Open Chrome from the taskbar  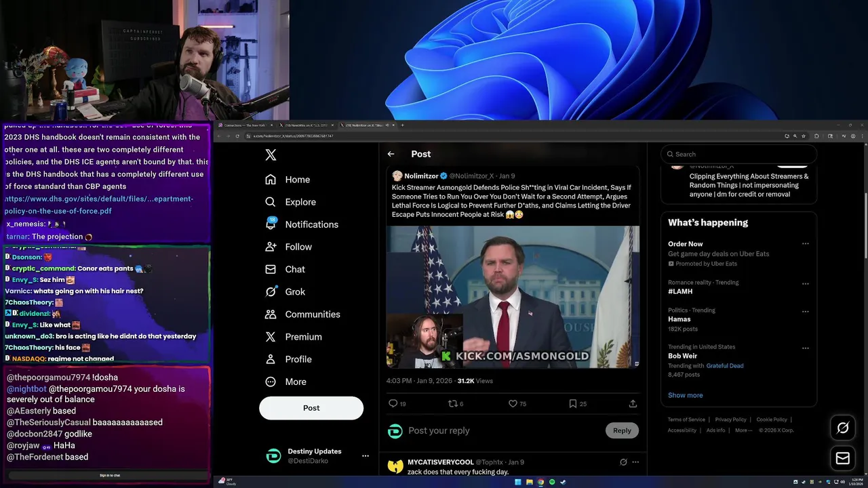click(540, 482)
